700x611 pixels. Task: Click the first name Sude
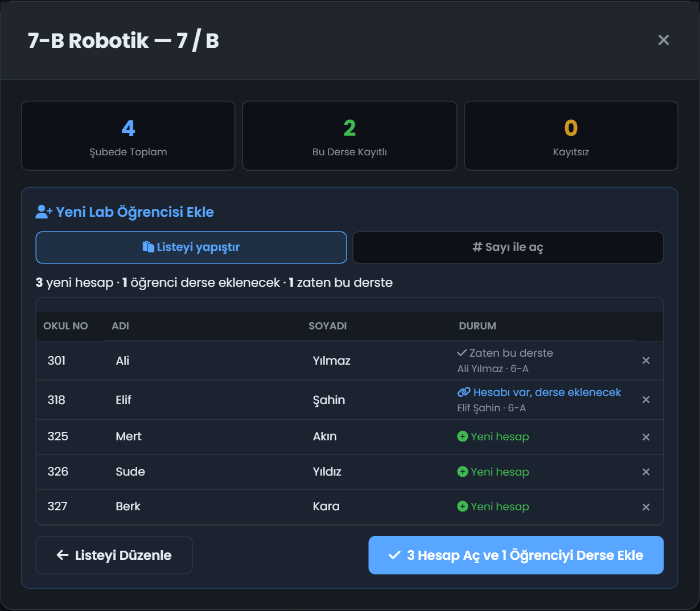(x=130, y=472)
